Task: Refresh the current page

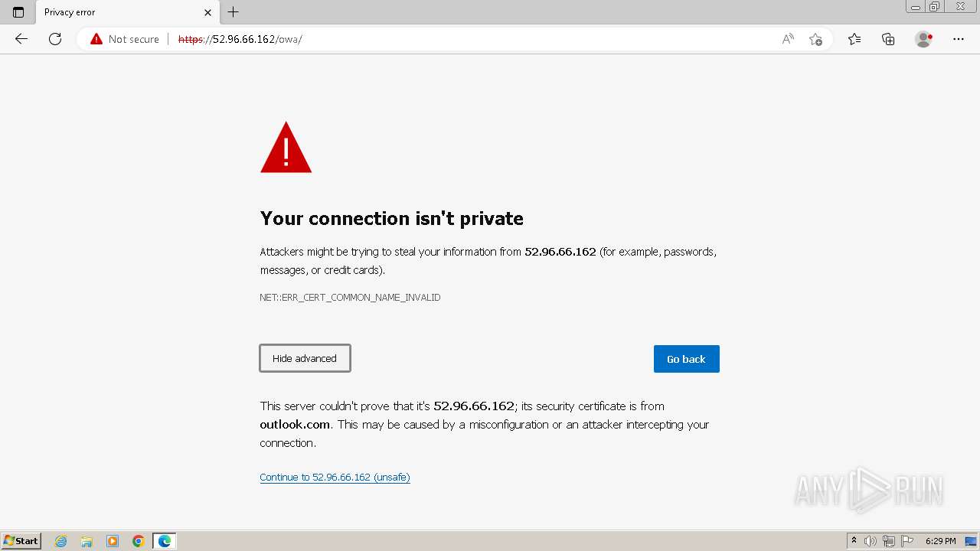Action: (x=55, y=39)
